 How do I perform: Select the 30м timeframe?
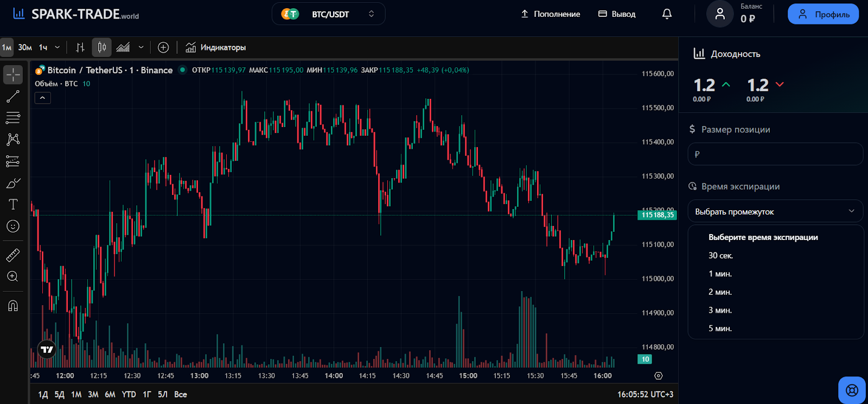25,48
